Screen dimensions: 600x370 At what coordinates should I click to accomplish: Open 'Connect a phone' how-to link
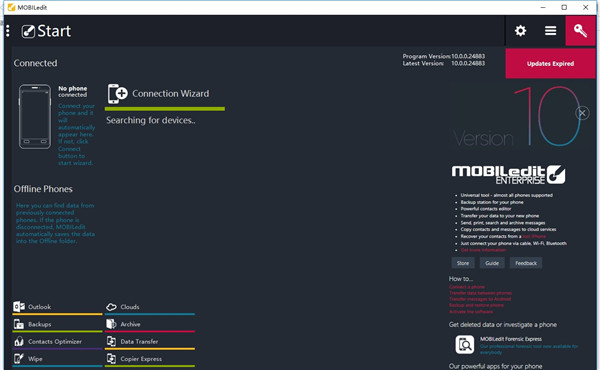[x=467, y=287]
